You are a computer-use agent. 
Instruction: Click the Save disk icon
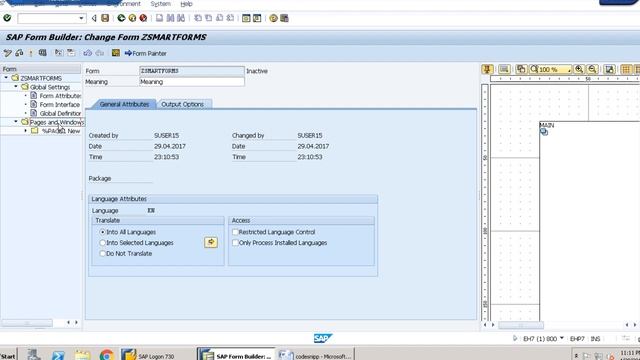click(105, 18)
